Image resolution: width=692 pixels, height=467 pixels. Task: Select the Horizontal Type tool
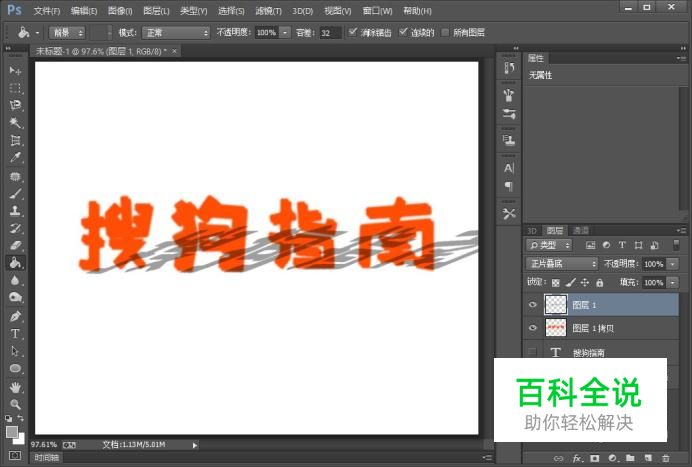pos(15,334)
